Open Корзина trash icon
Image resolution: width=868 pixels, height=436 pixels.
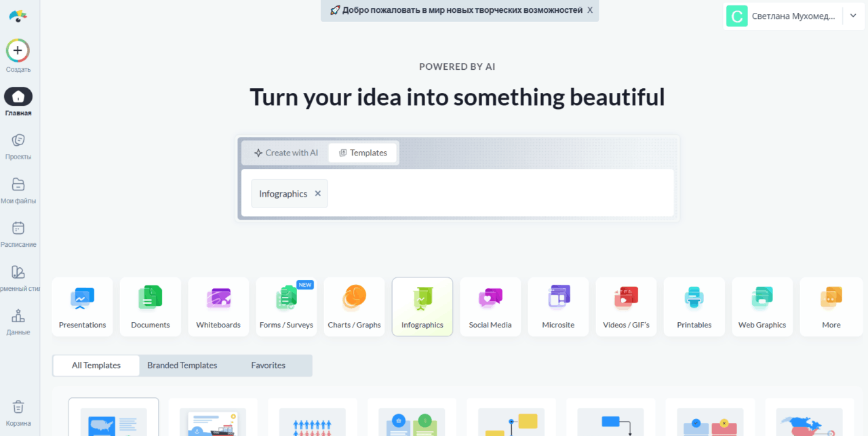click(x=18, y=407)
